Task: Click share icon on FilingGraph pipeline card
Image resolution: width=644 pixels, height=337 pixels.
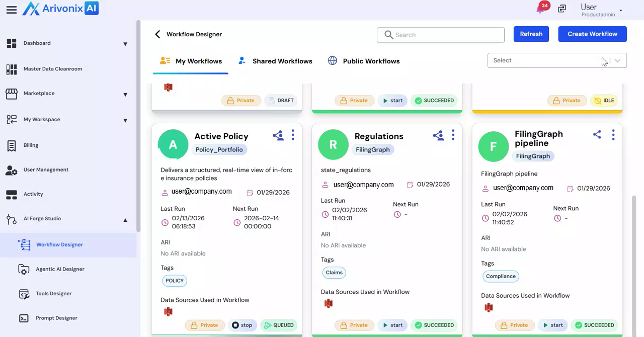Action: (597, 134)
